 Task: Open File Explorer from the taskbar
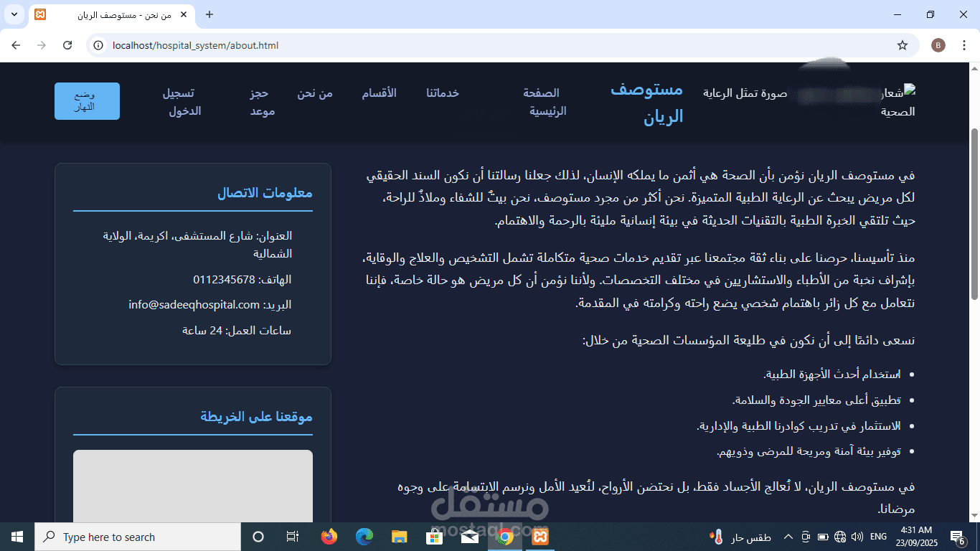point(400,537)
